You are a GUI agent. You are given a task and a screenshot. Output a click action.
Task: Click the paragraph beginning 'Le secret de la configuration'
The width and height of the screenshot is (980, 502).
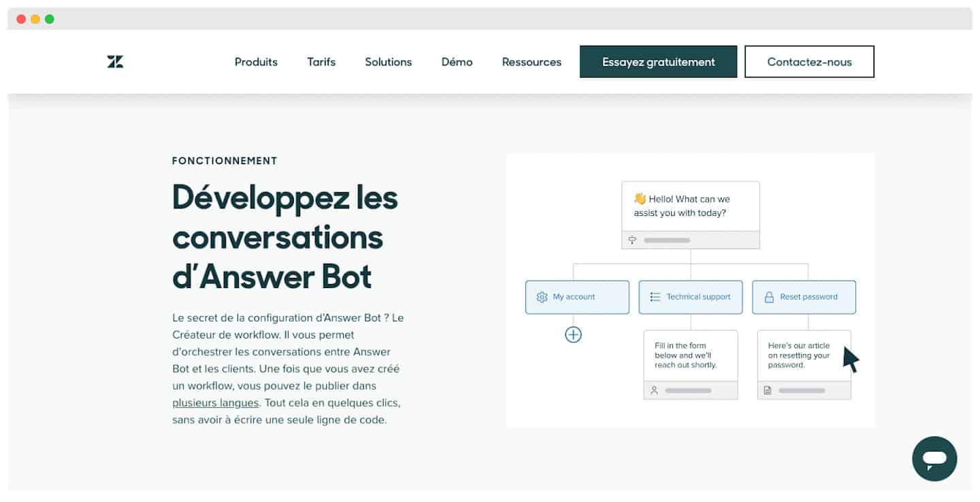(289, 368)
